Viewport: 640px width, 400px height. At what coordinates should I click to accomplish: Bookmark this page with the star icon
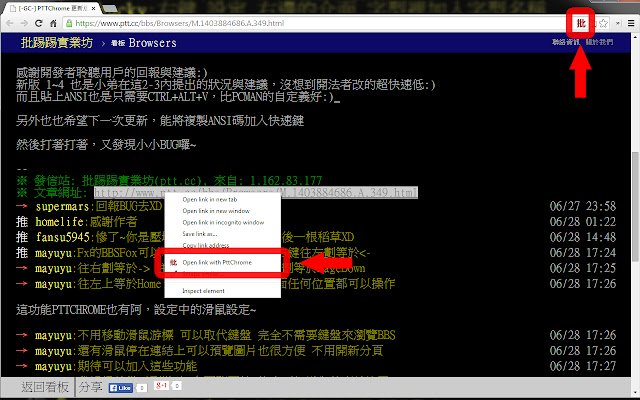604,23
